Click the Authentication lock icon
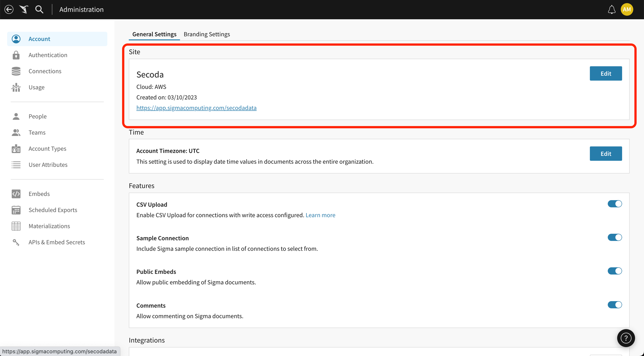 click(16, 55)
